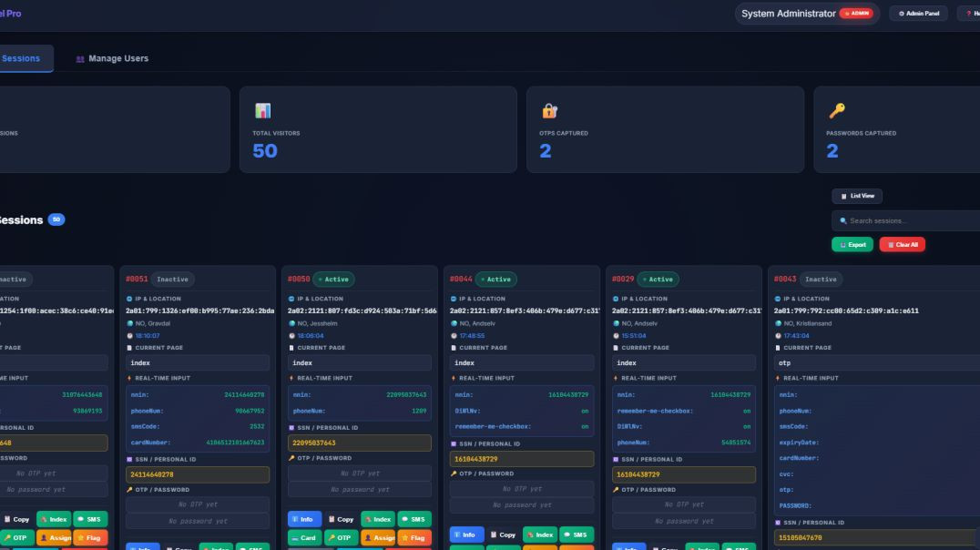Click the orange Flag icon on session #0050

pyautogui.click(x=414, y=535)
